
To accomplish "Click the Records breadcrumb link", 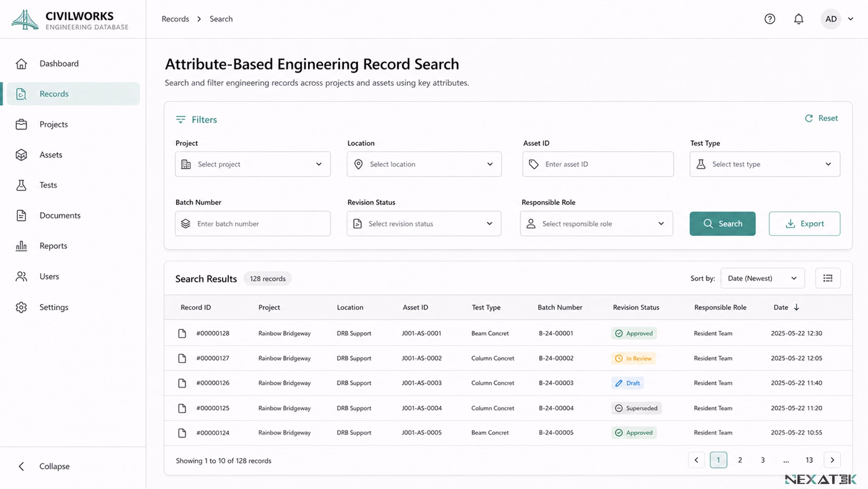I will click(175, 19).
